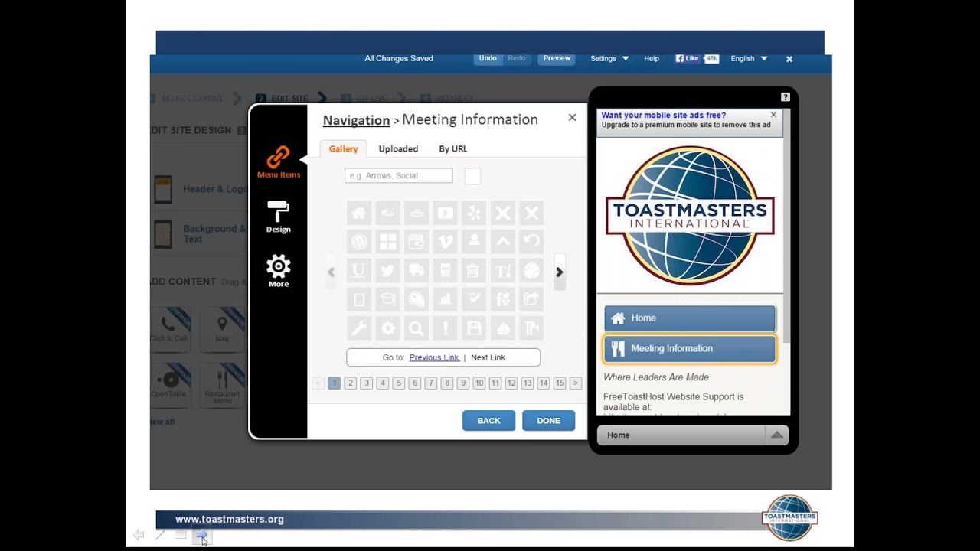Image resolution: width=980 pixels, height=551 pixels.
Task: Go to the Navigation breadcrumb link
Action: (356, 119)
